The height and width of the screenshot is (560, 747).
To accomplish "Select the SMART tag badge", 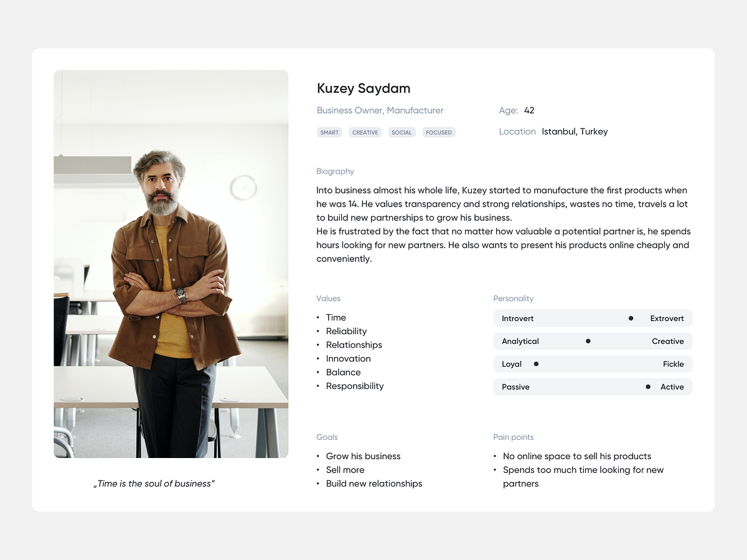I will point(329,132).
